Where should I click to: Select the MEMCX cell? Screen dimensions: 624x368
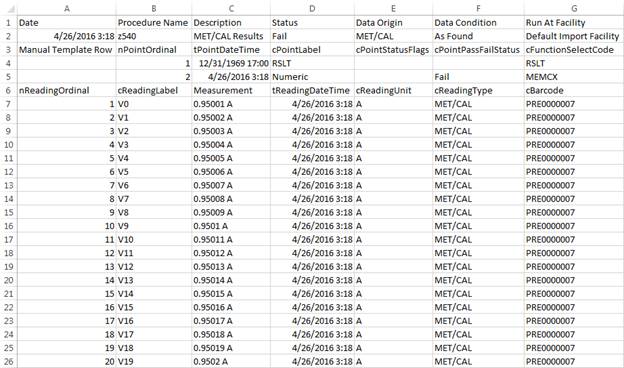[x=574, y=77]
